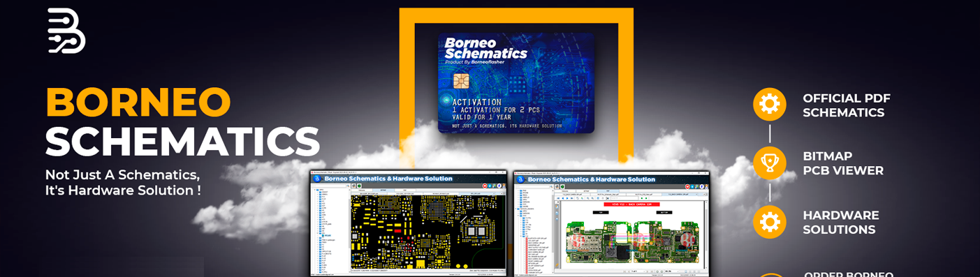Screen dimensions: 980x277
Task: Click the Telegram icon in the PDF viewer window
Action: click(x=692, y=186)
